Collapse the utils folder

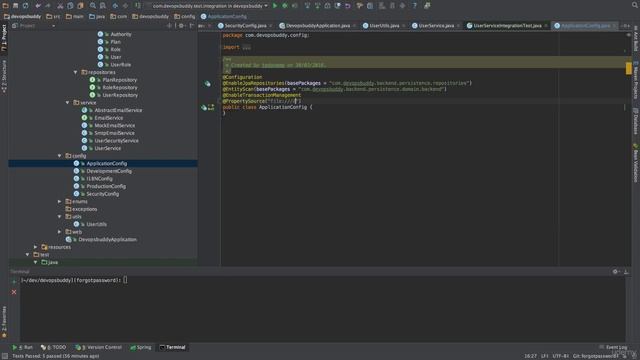coord(60,217)
